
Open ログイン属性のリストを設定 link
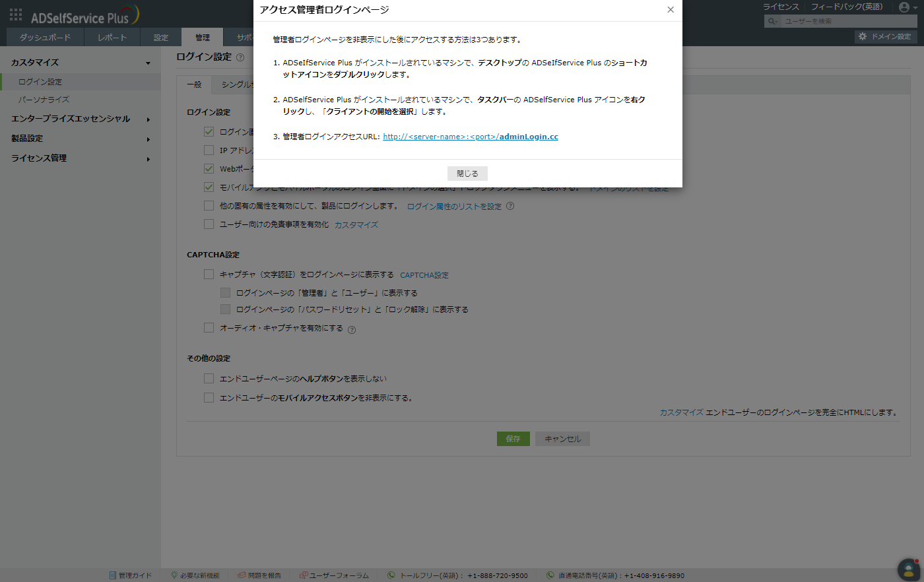coord(454,207)
